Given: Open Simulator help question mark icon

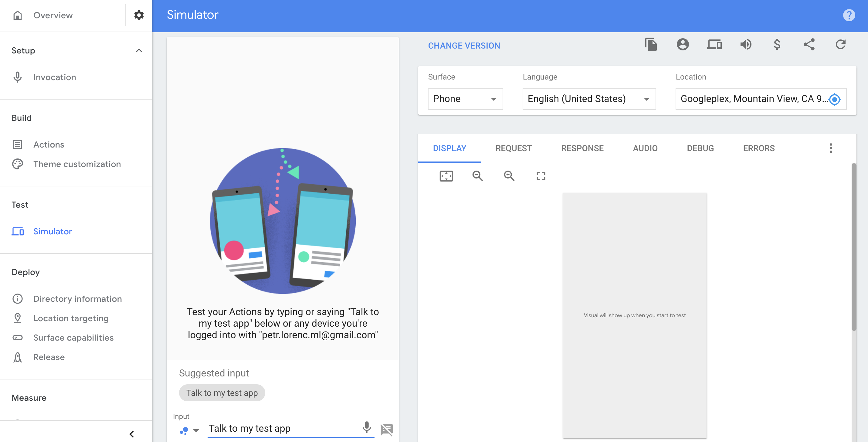Looking at the screenshot, I should pyautogui.click(x=849, y=15).
